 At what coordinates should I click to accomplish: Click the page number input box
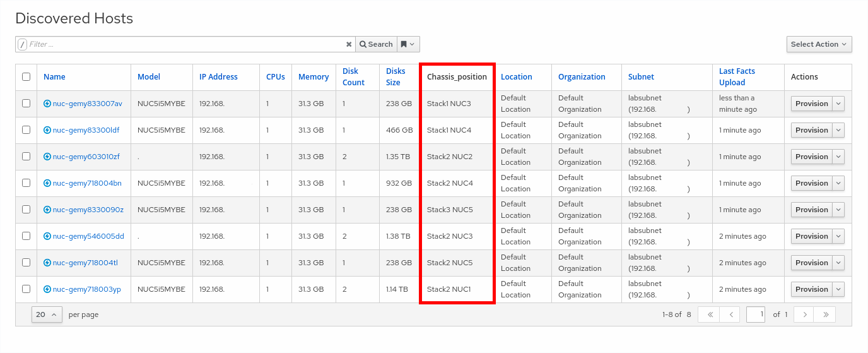[755, 314]
